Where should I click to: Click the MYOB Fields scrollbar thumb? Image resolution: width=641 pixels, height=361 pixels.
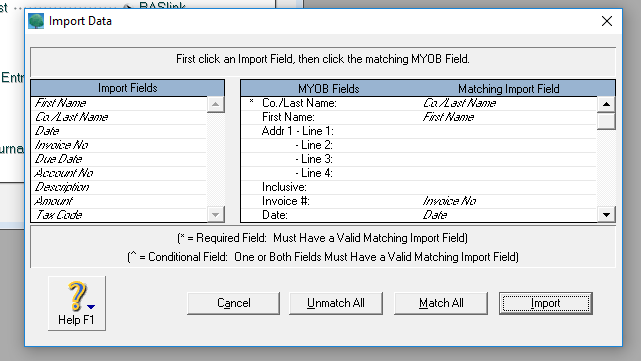point(606,121)
